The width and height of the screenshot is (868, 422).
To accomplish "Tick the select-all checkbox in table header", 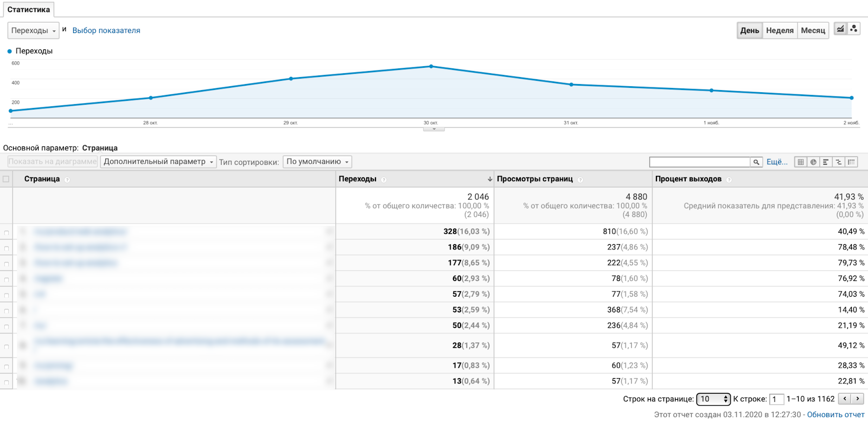I will point(6,179).
